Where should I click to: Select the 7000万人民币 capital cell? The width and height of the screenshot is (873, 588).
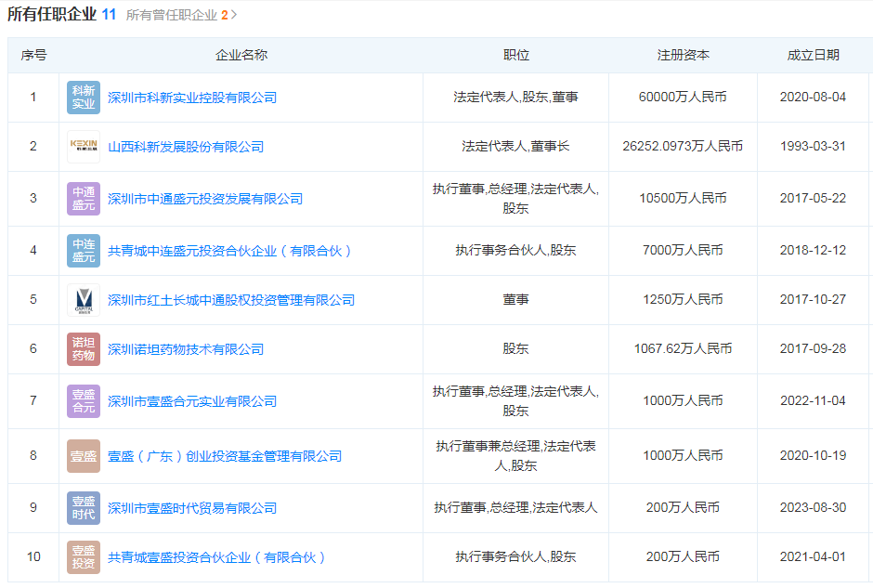[683, 250]
